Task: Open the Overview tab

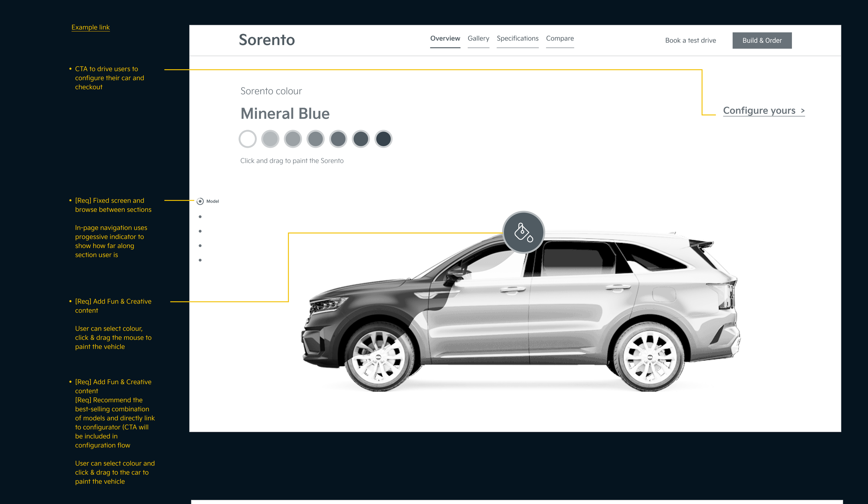Action: (445, 39)
